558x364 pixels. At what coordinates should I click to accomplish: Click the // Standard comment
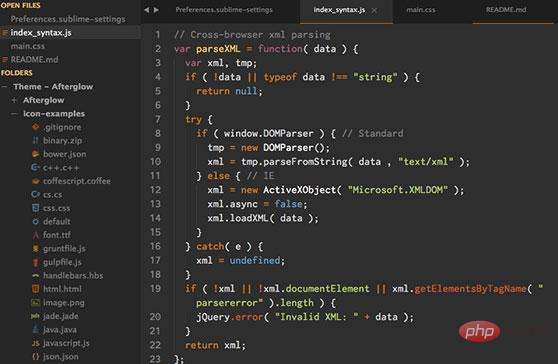point(373,133)
